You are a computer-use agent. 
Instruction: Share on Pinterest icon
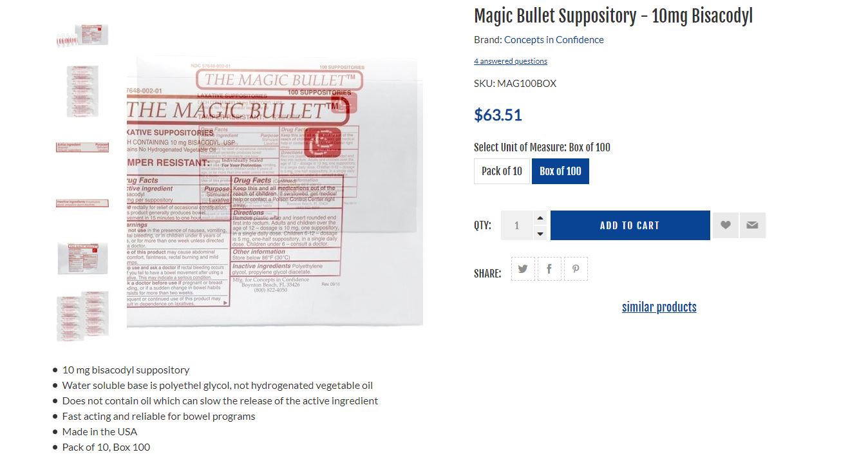click(576, 269)
